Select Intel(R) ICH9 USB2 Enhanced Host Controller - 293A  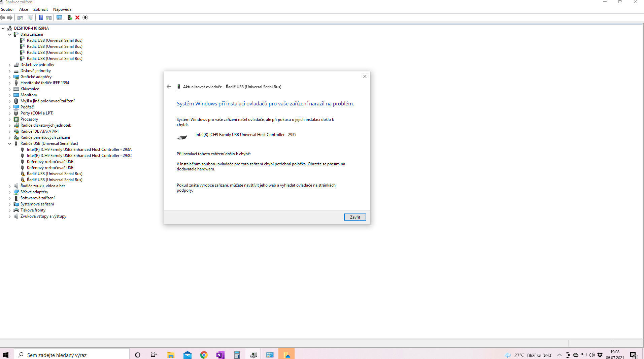coord(79,150)
